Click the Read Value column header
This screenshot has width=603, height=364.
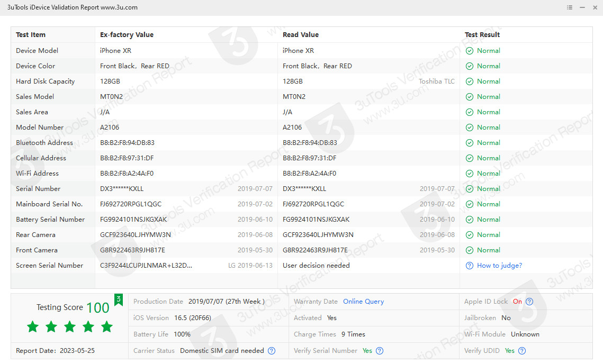301,35
